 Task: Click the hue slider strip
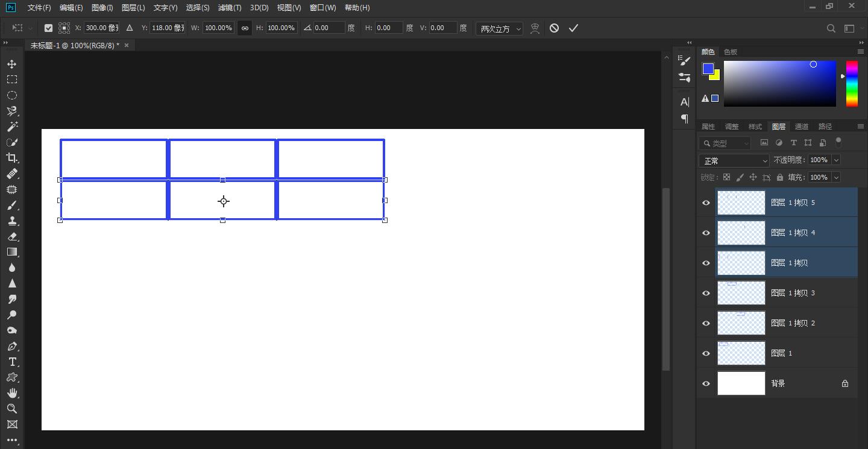[x=852, y=84]
